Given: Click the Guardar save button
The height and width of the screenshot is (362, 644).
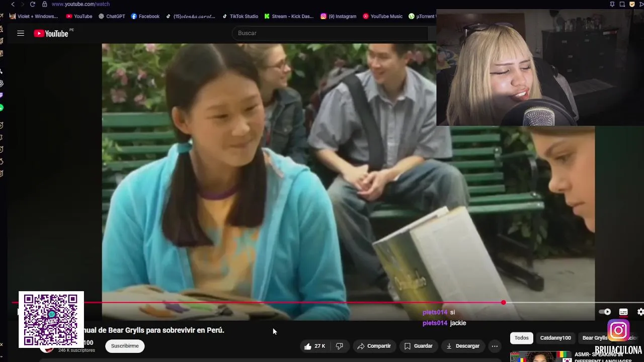Looking at the screenshot, I should coord(419,346).
